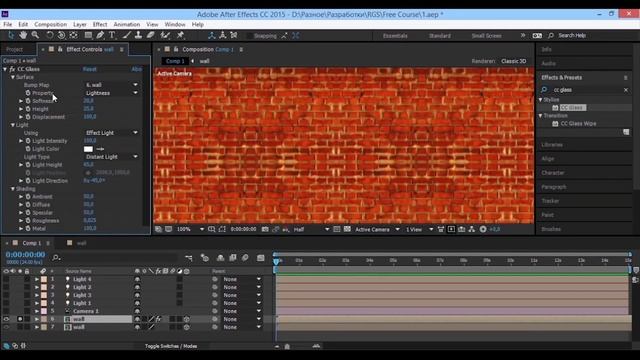
Task: Toggle the Snapping checkbox
Action: (x=249, y=36)
